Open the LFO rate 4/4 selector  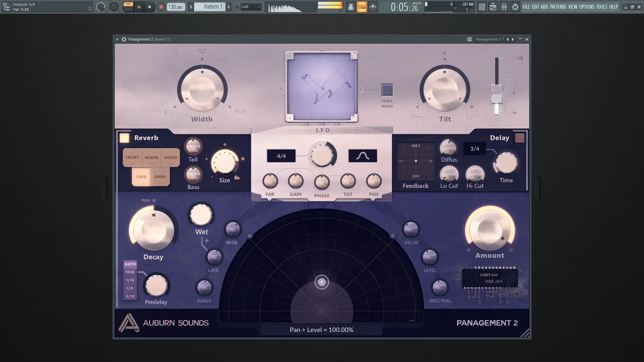(x=281, y=156)
